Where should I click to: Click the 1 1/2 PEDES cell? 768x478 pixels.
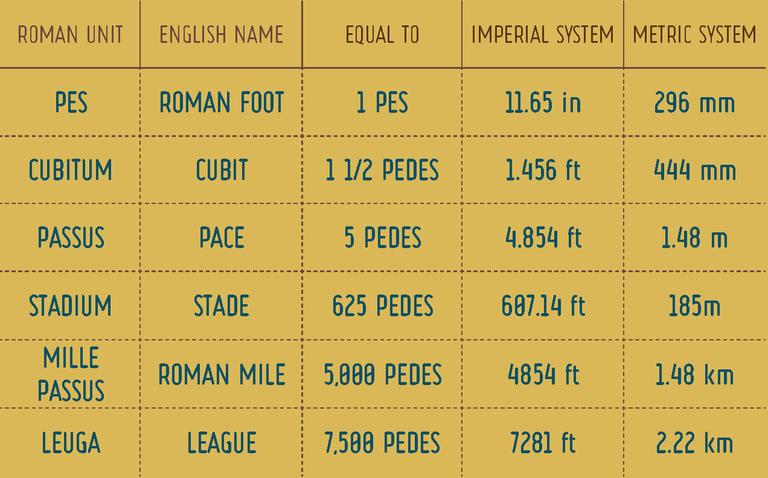(x=382, y=170)
